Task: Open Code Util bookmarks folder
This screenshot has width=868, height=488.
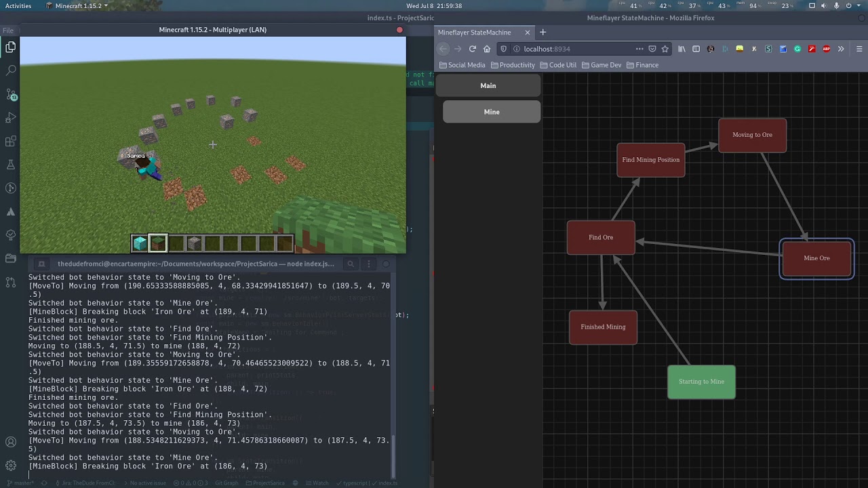Action: [x=558, y=65]
